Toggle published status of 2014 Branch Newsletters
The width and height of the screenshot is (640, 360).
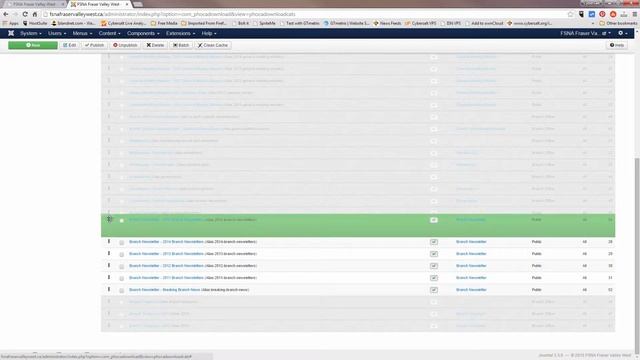click(434, 242)
